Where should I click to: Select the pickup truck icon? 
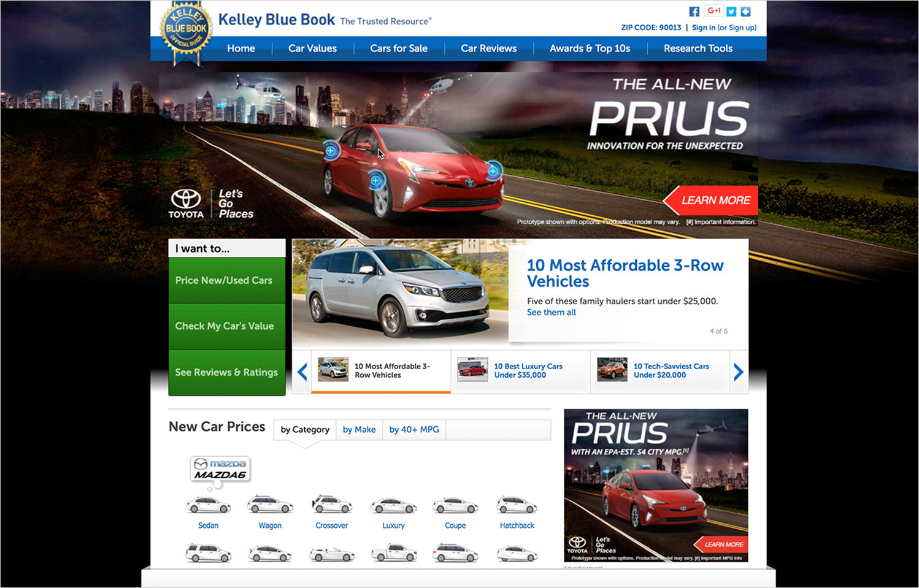click(x=394, y=553)
